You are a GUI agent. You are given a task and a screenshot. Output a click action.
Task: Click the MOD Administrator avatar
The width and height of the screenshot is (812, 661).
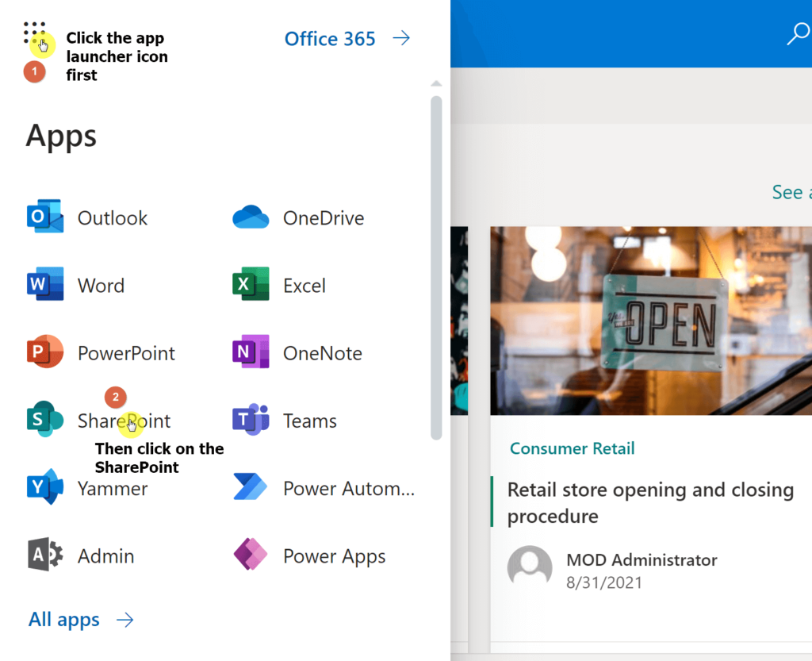530,567
